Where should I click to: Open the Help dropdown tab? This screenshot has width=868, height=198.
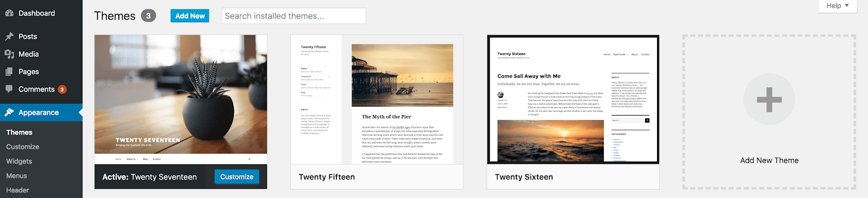click(x=838, y=6)
